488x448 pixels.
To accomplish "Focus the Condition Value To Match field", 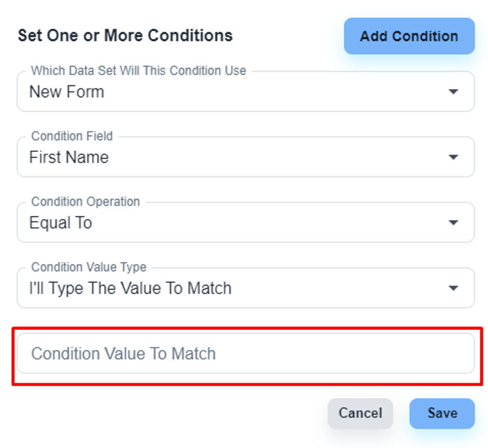I will point(246,353).
